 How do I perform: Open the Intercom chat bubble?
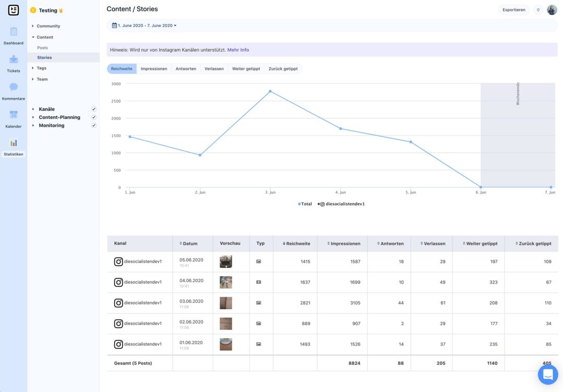click(548, 374)
